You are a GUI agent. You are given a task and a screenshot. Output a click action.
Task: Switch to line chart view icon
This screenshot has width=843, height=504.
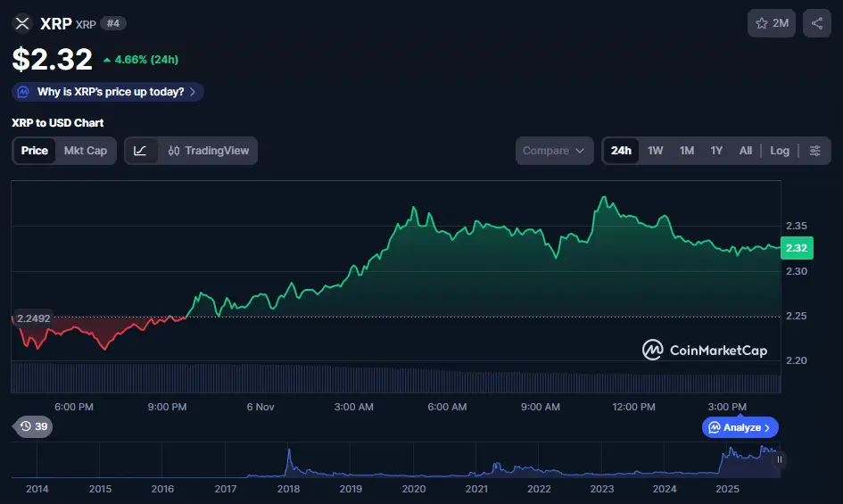point(140,151)
